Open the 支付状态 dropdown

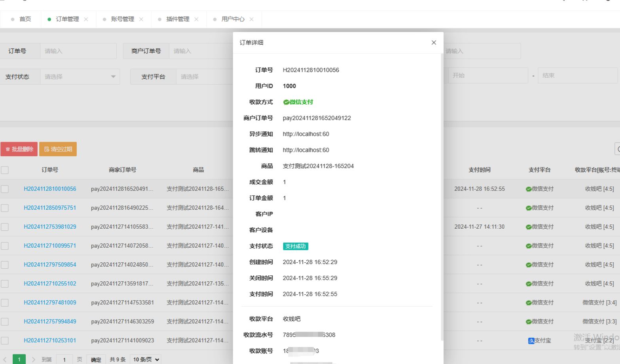[x=79, y=76]
